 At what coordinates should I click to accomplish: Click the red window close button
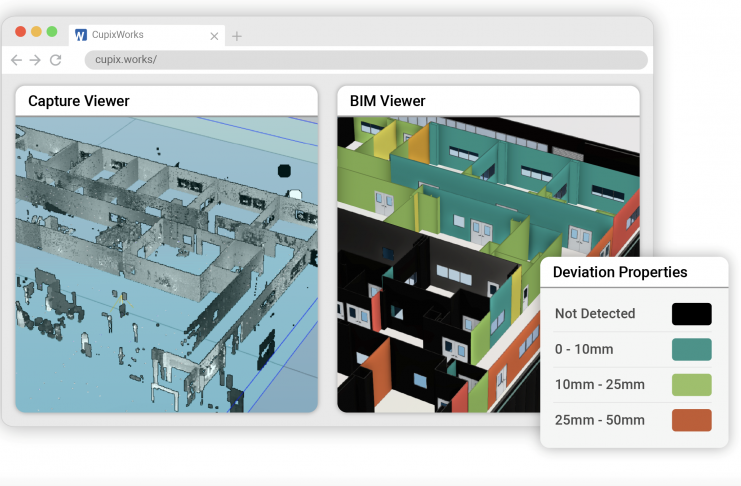click(x=20, y=31)
